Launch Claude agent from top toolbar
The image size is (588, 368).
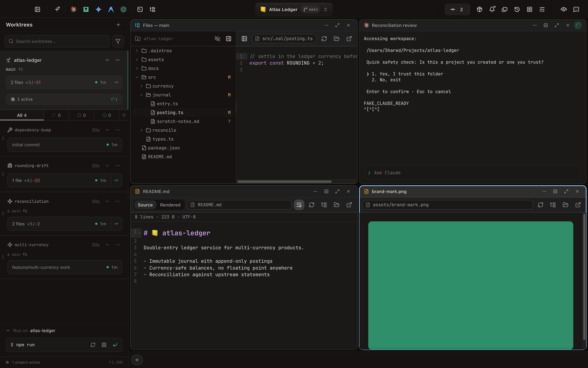[x=73, y=9]
